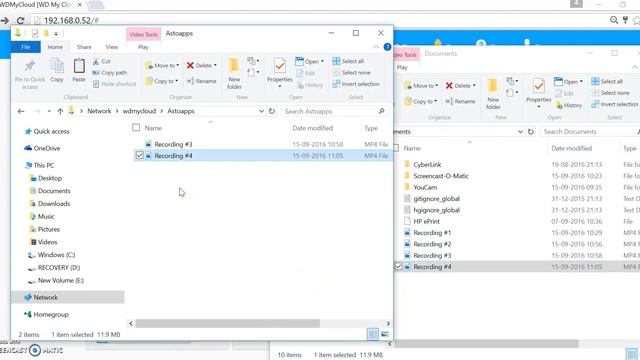This screenshot has height=360, width=640.
Task: Click the Astoapps horizontal scrollbar
Action: pyautogui.click(x=228, y=323)
